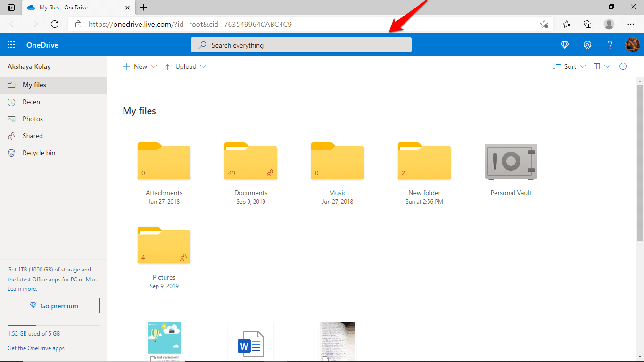Open the browser Favorites list icon

pos(567,24)
